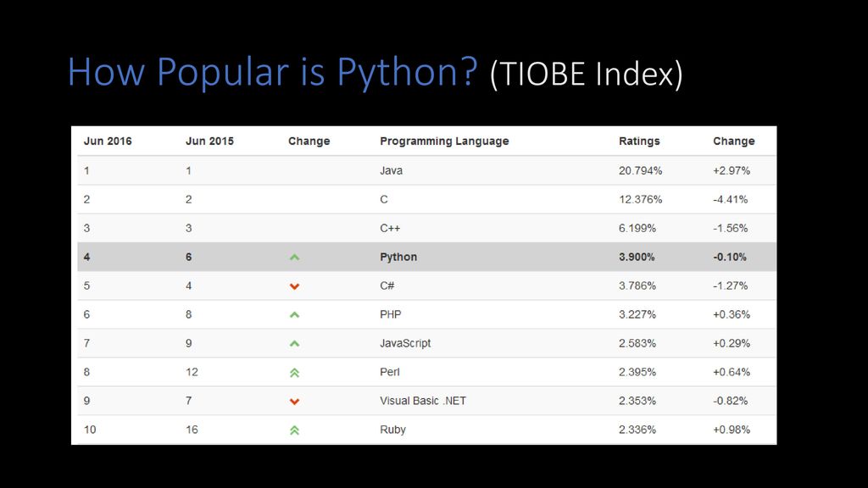The height and width of the screenshot is (488, 868).
Task: Click Ruby's +0.98% change value
Action: pyautogui.click(x=732, y=430)
